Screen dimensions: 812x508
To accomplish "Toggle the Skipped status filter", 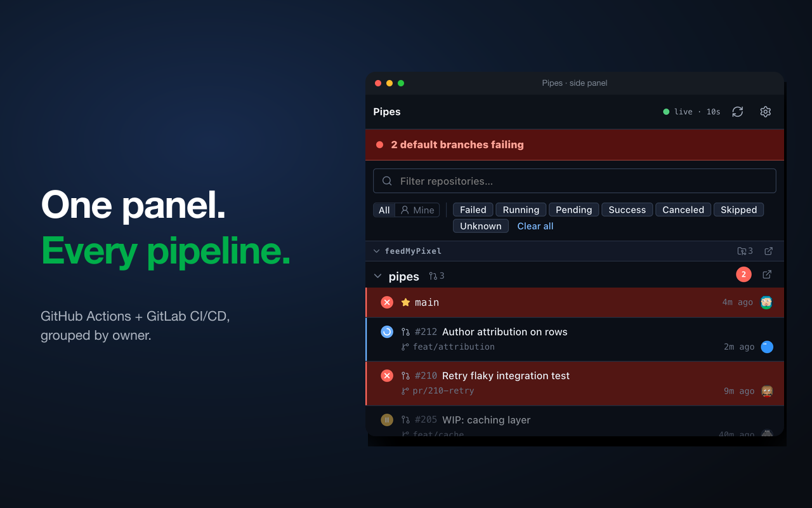I will coord(739,210).
